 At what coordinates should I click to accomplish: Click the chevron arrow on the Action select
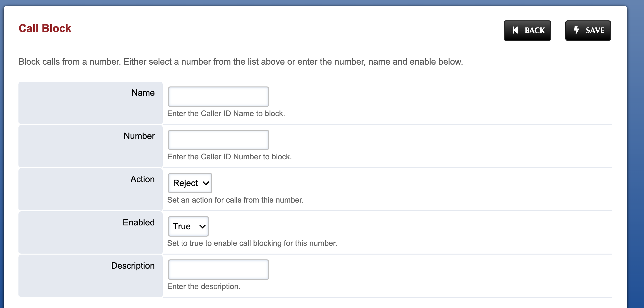coord(206,183)
